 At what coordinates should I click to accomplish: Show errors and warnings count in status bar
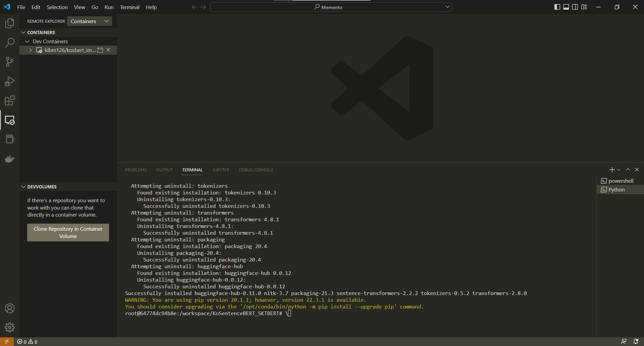28,342
